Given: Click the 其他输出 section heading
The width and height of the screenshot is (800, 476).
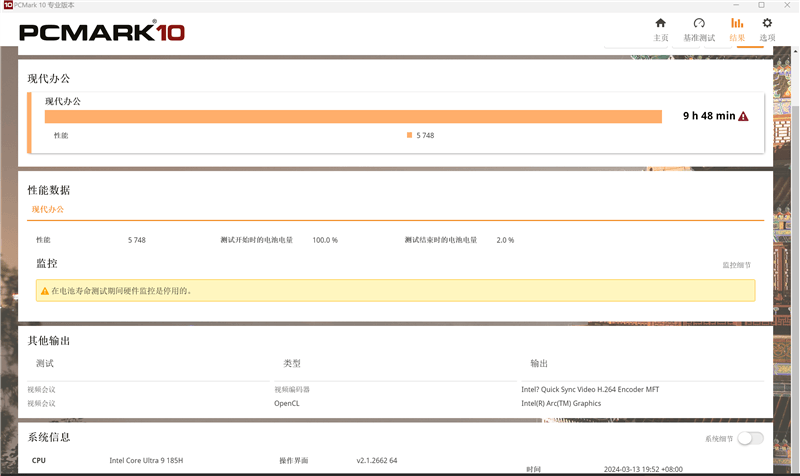Looking at the screenshot, I should (x=48, y=341).
